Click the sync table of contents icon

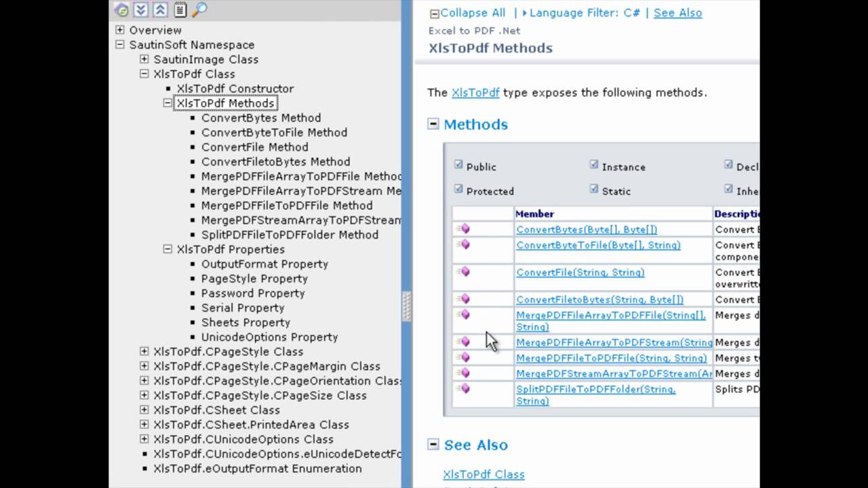121,9
